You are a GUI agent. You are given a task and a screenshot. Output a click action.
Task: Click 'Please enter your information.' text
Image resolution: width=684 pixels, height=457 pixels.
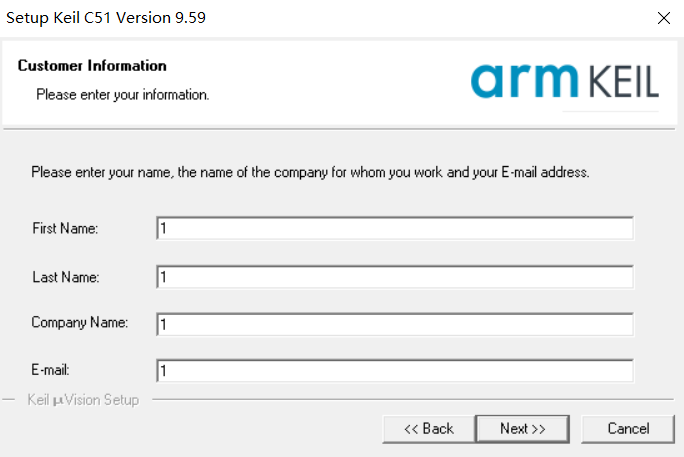123,95
